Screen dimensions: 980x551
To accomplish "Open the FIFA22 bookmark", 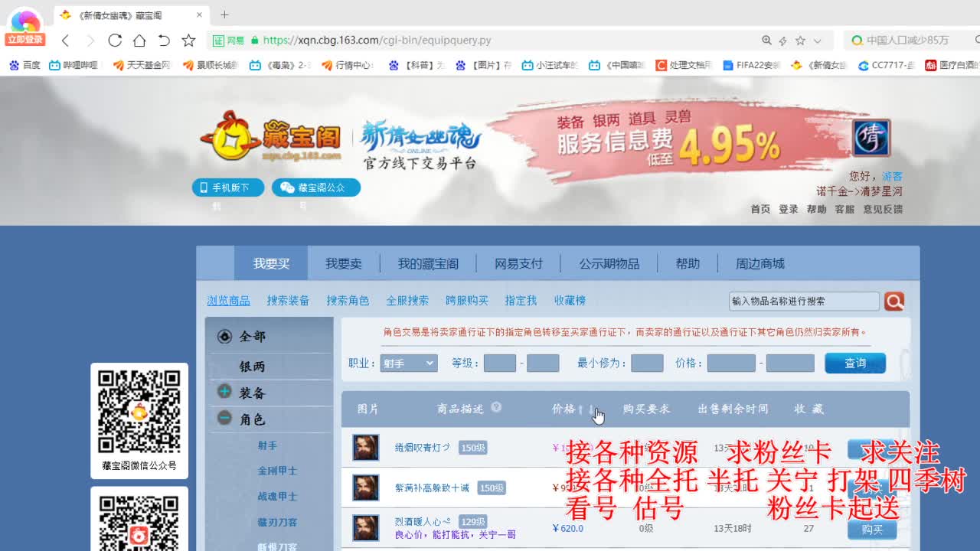I will point(751,66).
